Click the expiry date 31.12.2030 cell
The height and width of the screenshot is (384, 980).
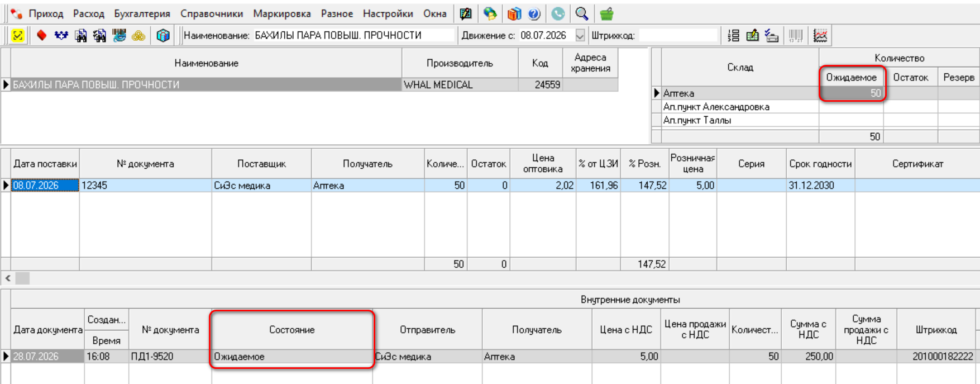[820, 185]
